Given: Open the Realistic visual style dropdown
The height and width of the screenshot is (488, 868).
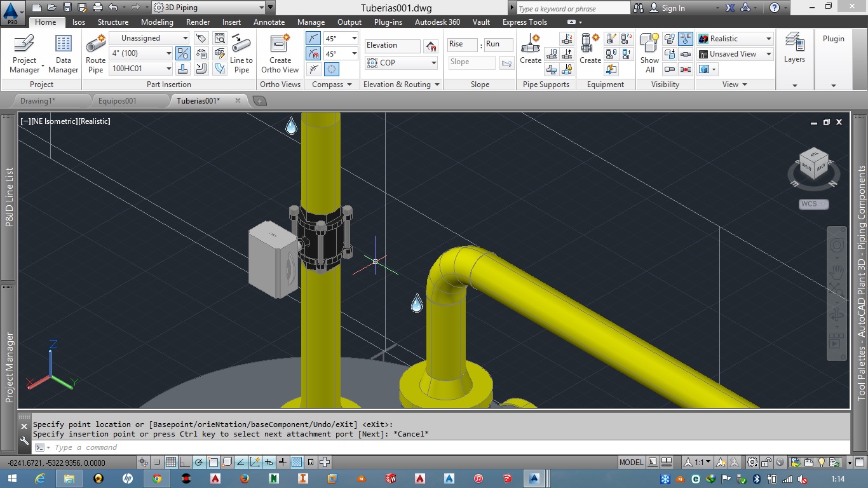Looking at the screenshot, I should coord(735,39).
